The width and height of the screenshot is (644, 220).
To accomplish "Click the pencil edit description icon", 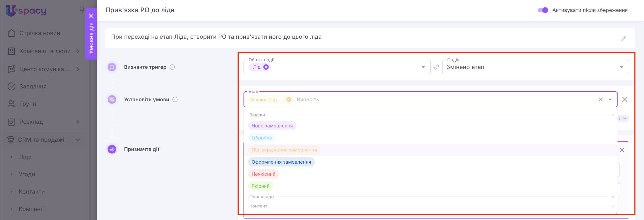I will point(623,38).
